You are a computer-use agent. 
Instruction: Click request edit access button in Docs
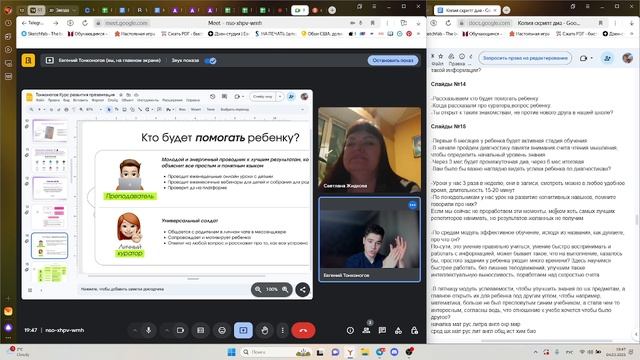[525, 58]
